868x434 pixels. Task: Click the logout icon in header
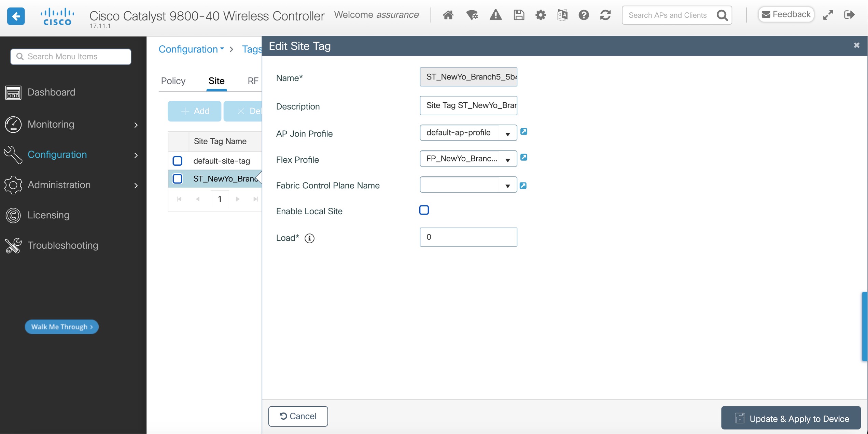tap(850, 15)
